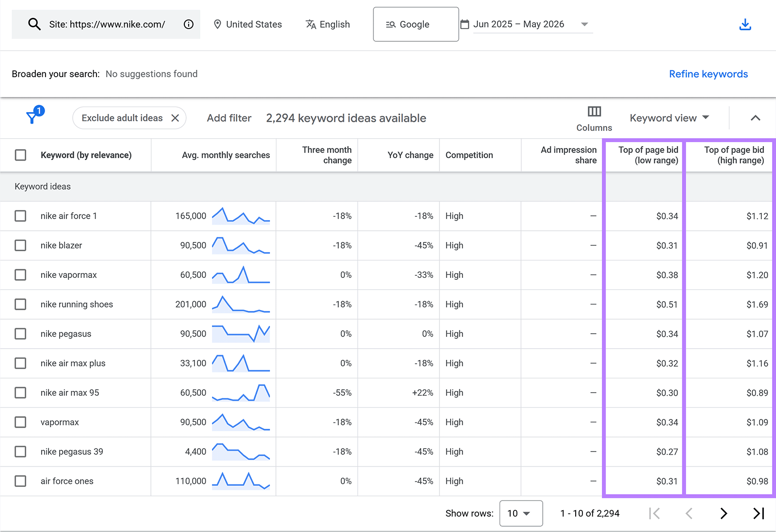Check the nike vapormax row
The image size is (776, 532).
click(20, 275)
